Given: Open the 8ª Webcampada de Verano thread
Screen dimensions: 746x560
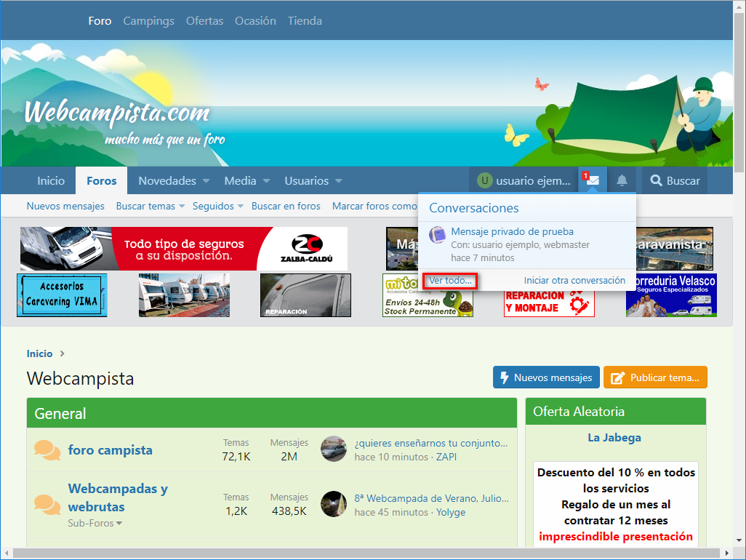Looking at the screenshot, I should click(431, 498).
